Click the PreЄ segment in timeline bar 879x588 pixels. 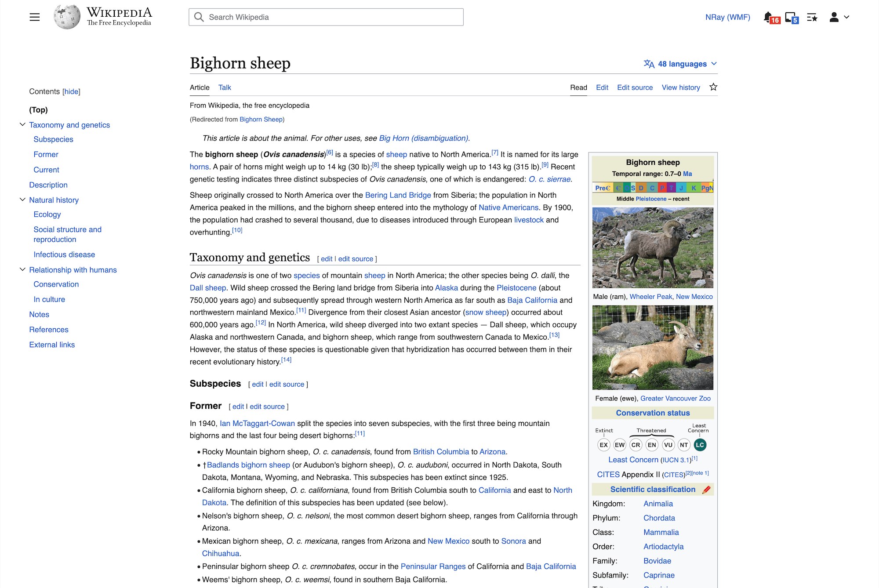point(602,188)
